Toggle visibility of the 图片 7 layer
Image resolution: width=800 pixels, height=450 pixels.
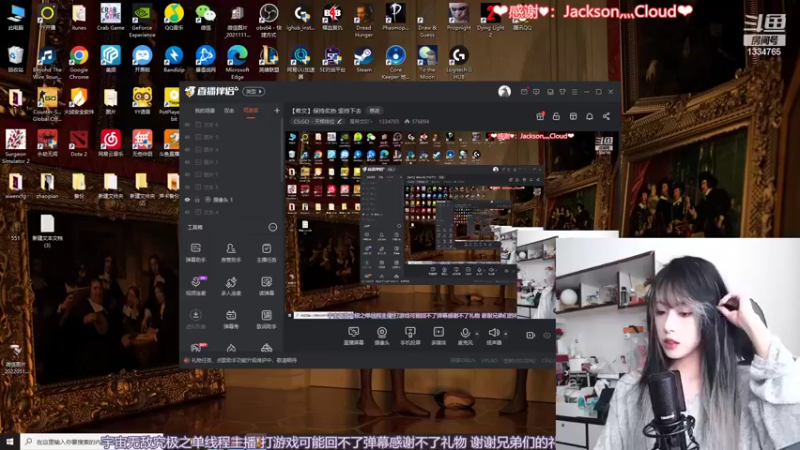pos(187,174)
